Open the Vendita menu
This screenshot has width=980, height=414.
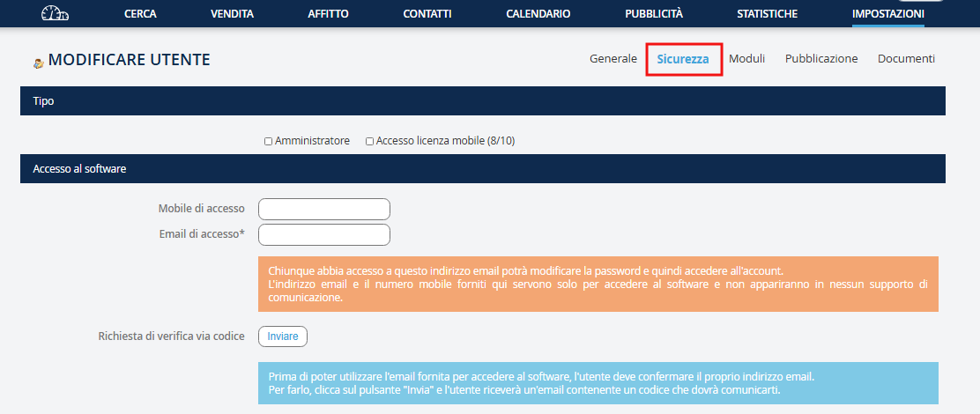tap(233, 14)
